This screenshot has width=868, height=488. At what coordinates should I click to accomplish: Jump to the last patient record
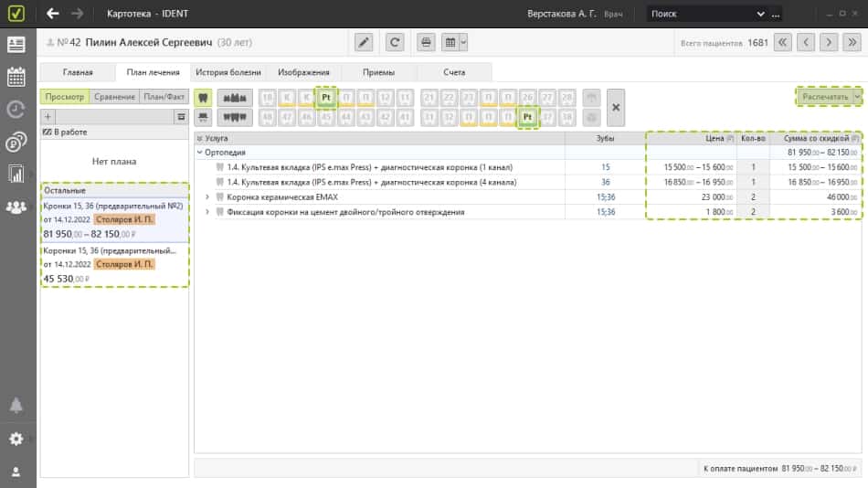[852, 42]
